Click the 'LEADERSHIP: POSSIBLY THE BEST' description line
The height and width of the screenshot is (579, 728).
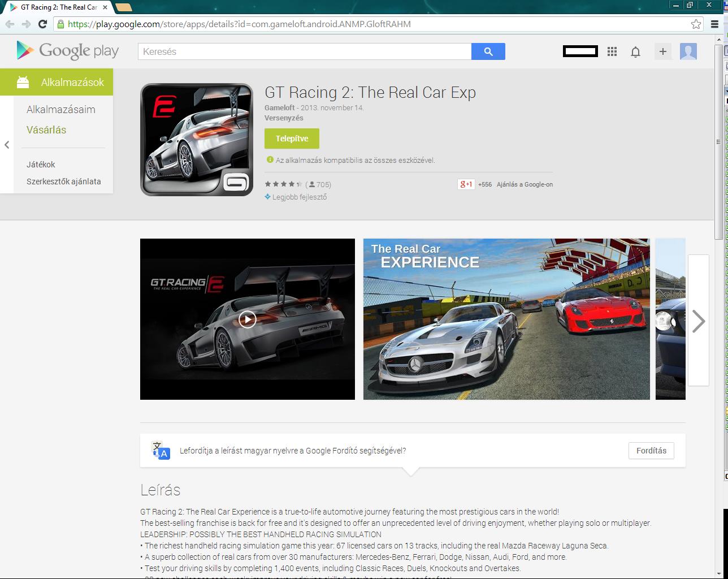pos(261,534)
